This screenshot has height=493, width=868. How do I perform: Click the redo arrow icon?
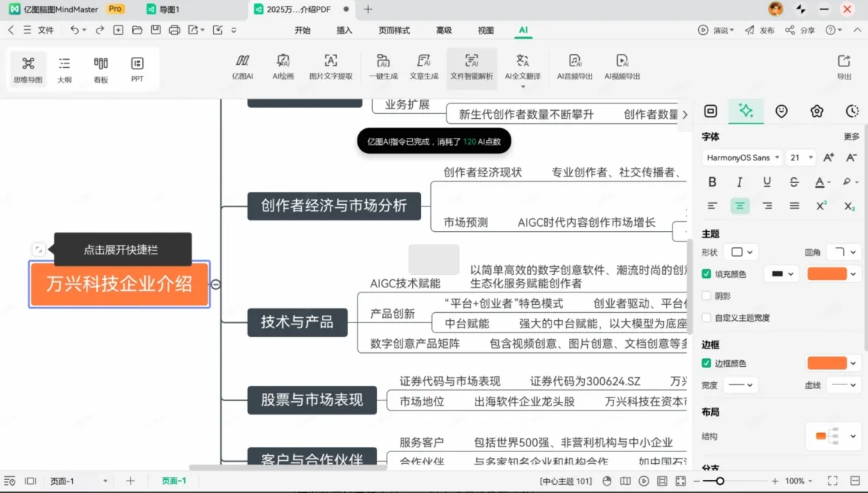pos(100,30)
